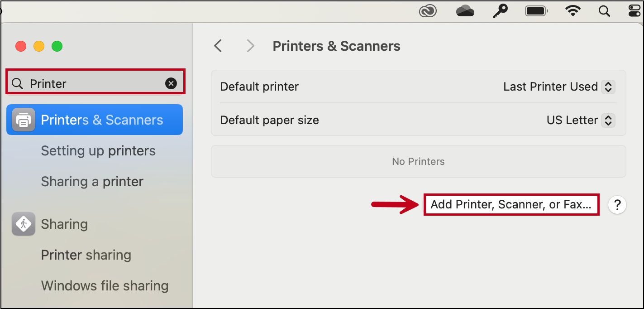Open Windows file sharing result
The width and height of the screenshot is (644, 309).
point(105,286)
